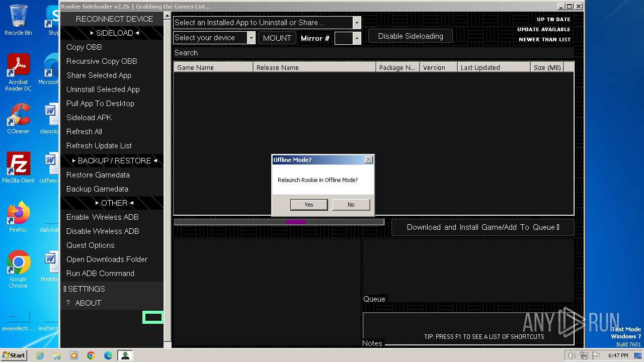This screenshot has height=362, width=644.
Task: Click Rookie Sideloader taskbar icon
Action: click(125, 355)
